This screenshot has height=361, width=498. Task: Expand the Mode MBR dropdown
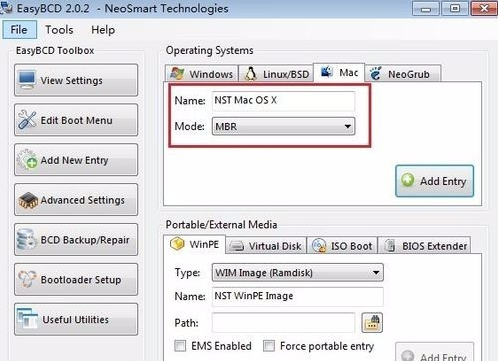pos(283,126)
